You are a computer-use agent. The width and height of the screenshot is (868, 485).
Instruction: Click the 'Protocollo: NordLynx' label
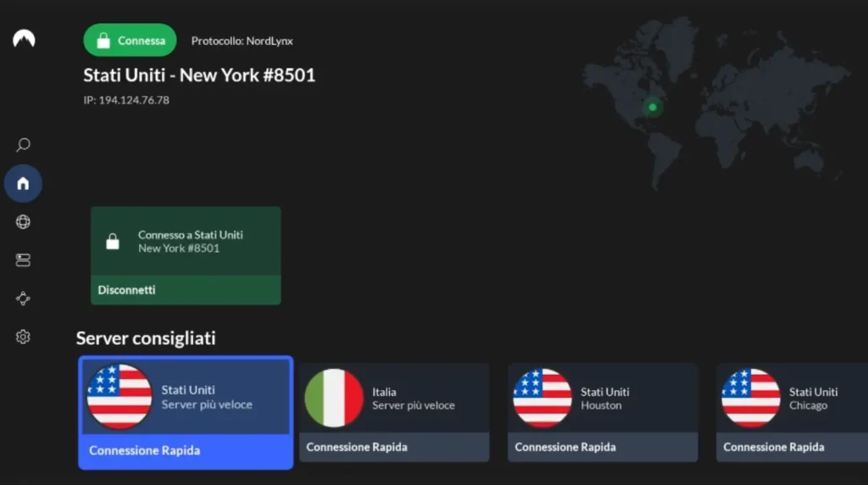tap(242, 41)
